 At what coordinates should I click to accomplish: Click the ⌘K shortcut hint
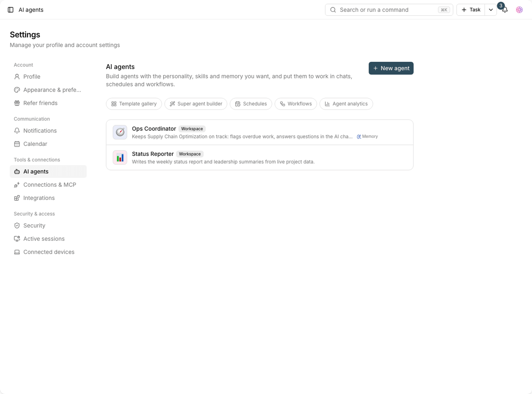(x=444, y=10)
